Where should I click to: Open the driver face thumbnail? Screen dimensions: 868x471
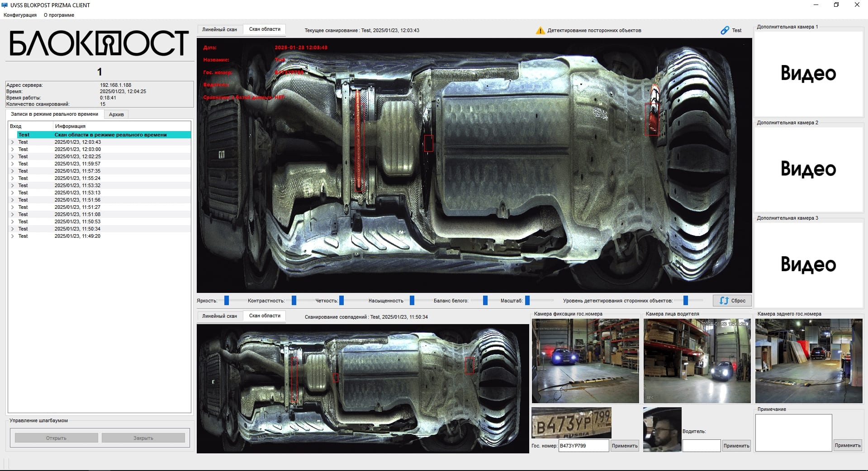[x=662, y=429]
